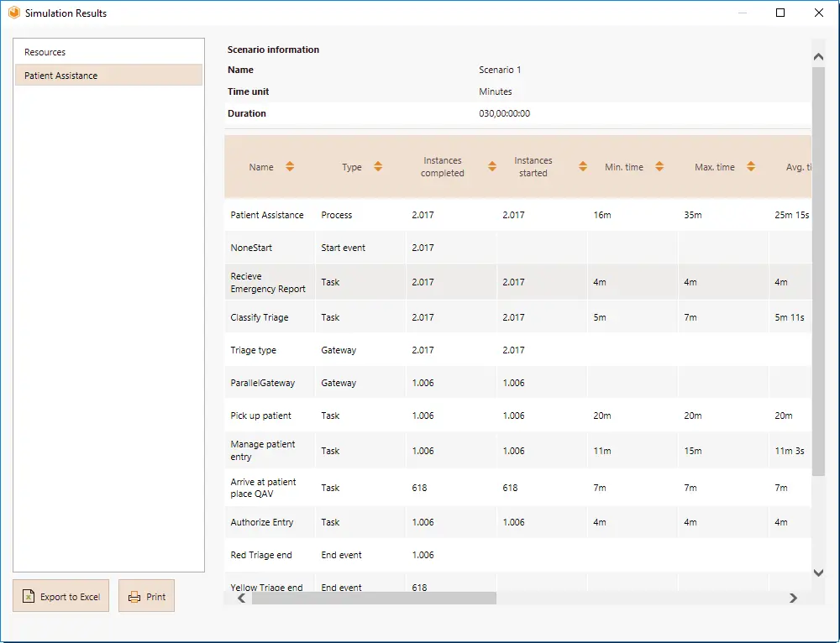Image resolution: width=840 pixels, height=643 pixels.
Task: Click the Authorize Entry row name
Action: coord(262,522)
